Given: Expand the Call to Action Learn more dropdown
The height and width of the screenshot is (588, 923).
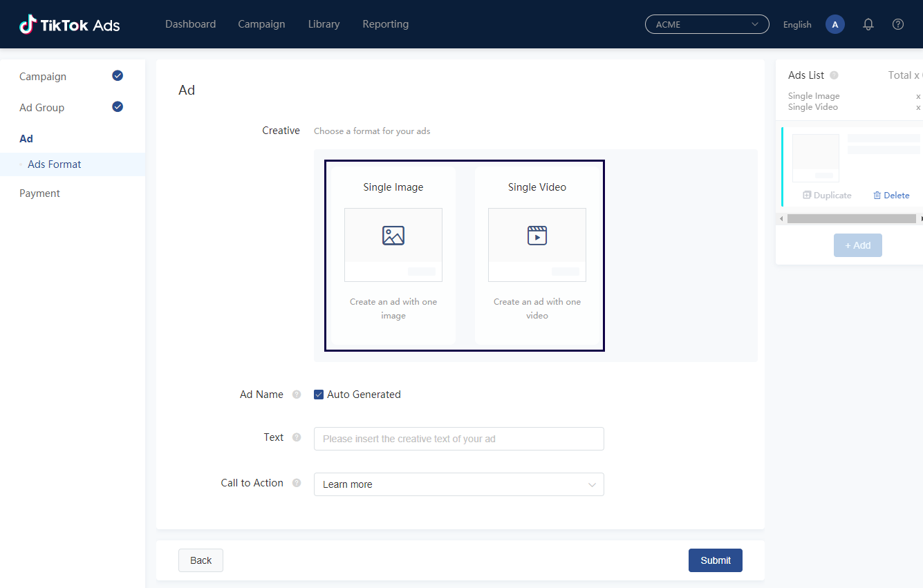Looking at the screenshot, I should [458, 484].
